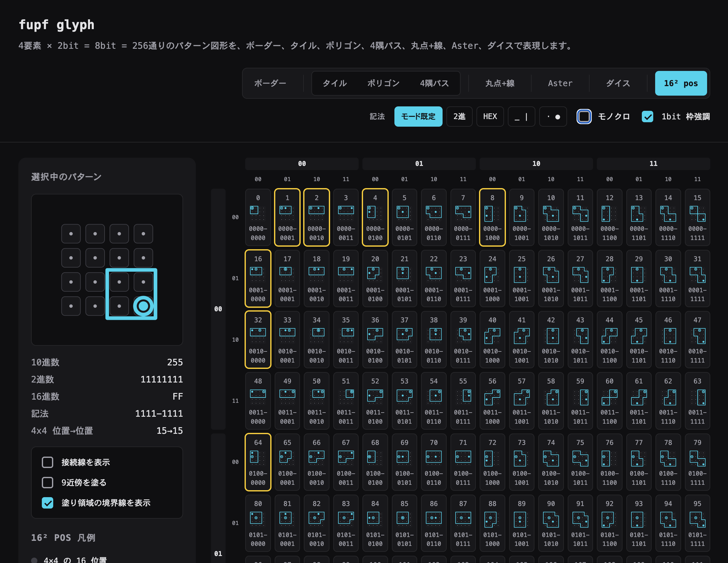Select pattern tile 8 (0000-1000)
Viewport: 728px width, 563px height.
(x=492, y=217)
